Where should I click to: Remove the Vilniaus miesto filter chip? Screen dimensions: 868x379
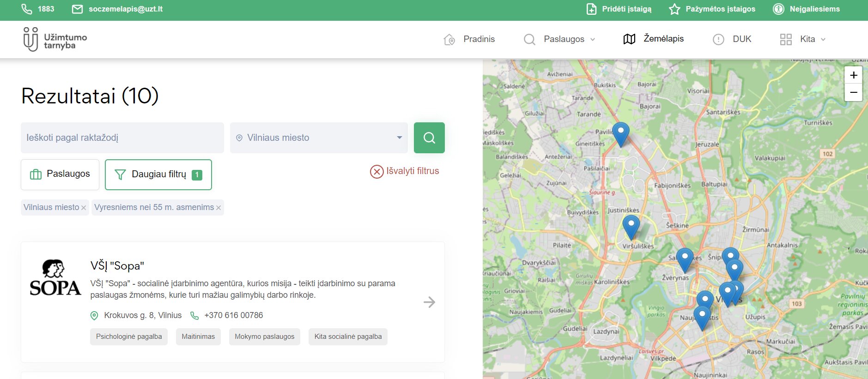[x=84, y=208]
